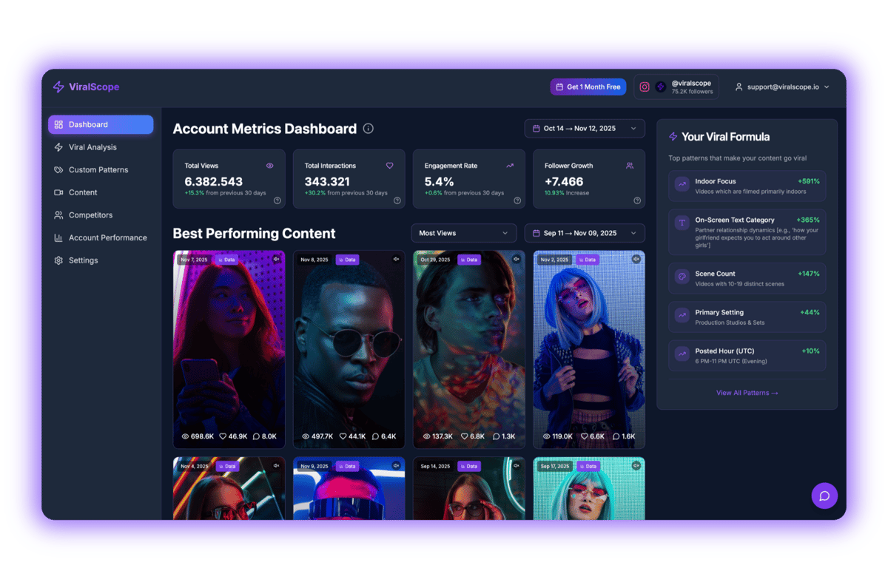Open Settings from the sidebar
The height and width of the screenshot is (588, 888).
[x=81, y=260]
